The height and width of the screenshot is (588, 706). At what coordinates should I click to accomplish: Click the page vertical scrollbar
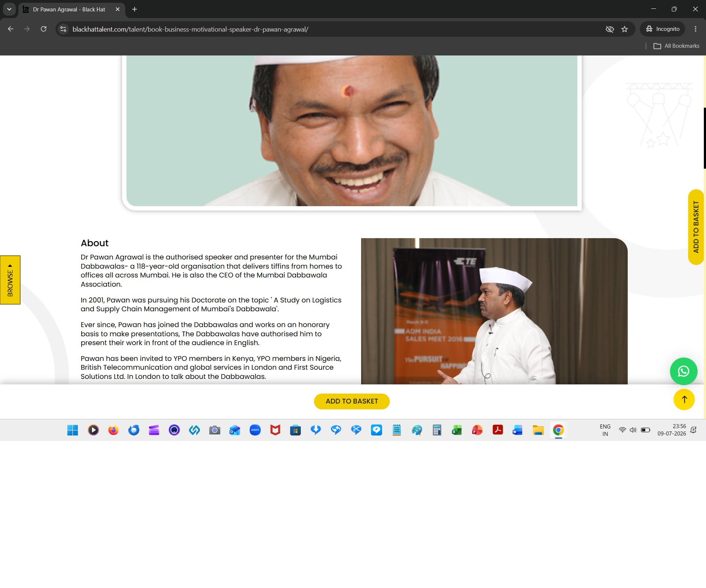pos(704,138)
